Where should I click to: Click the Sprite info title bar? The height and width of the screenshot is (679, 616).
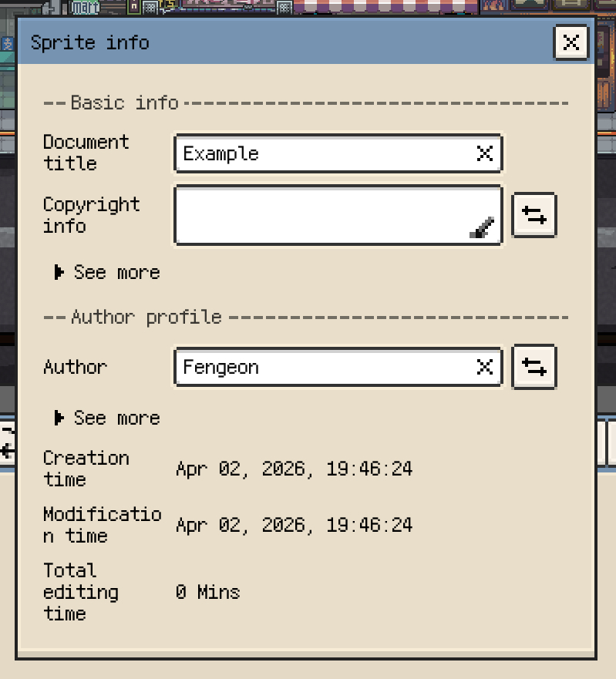pos(285,42)
